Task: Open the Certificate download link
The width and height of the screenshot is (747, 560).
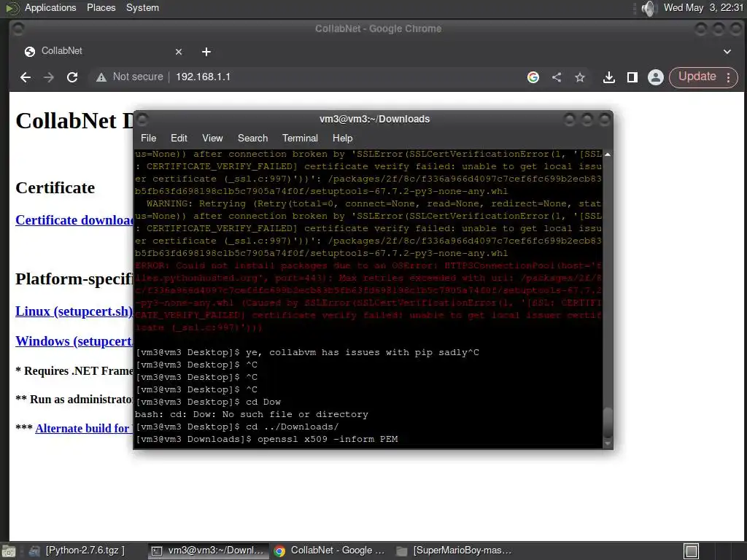Action: click(74, 220)
